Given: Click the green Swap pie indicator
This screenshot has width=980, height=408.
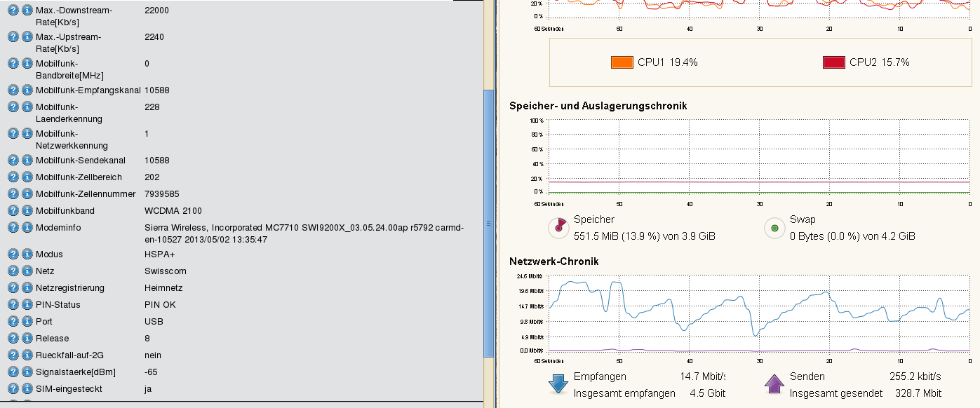Looking at the screenshot, I should [774, 227].
